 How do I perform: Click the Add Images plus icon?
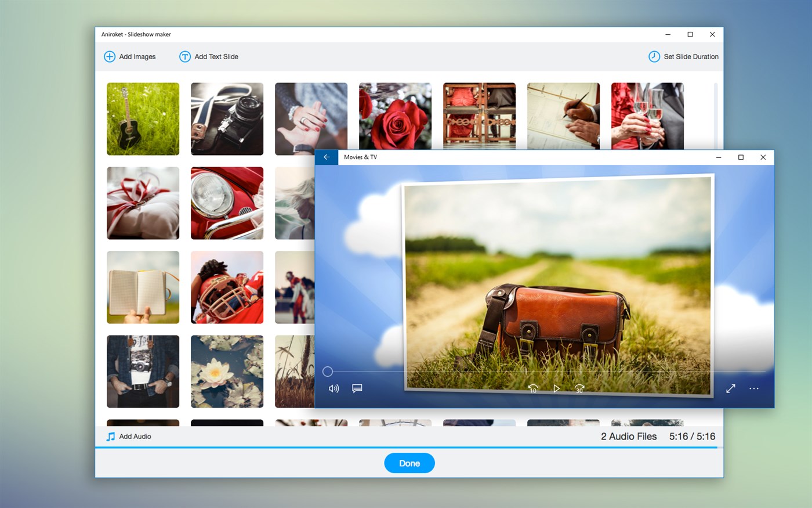109,56
